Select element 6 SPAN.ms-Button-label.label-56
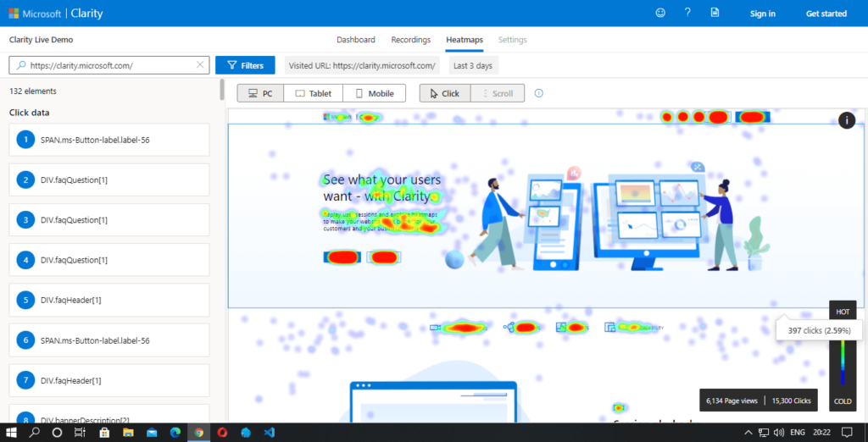 click(109, 340)
